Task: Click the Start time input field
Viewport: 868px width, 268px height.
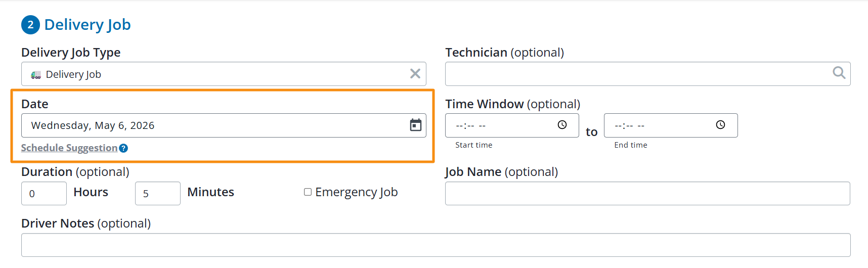Action: point(512,125)
